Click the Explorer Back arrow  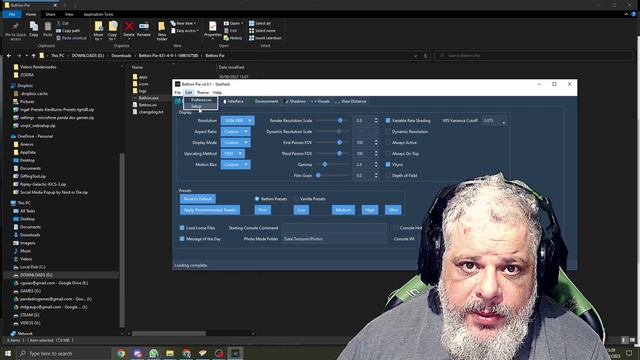coord(9,56)
